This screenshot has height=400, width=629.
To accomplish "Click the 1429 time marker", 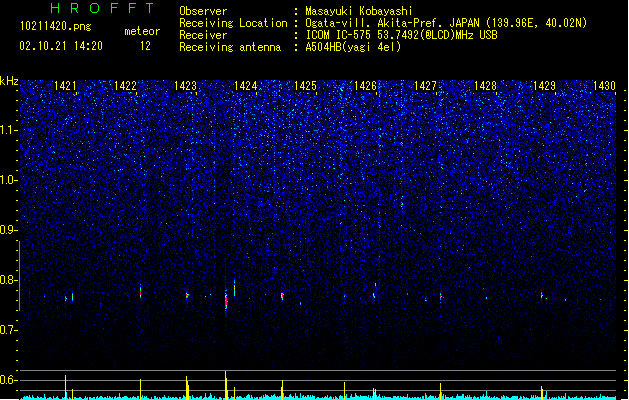I will pyautogui.click(x=544, y=86).
